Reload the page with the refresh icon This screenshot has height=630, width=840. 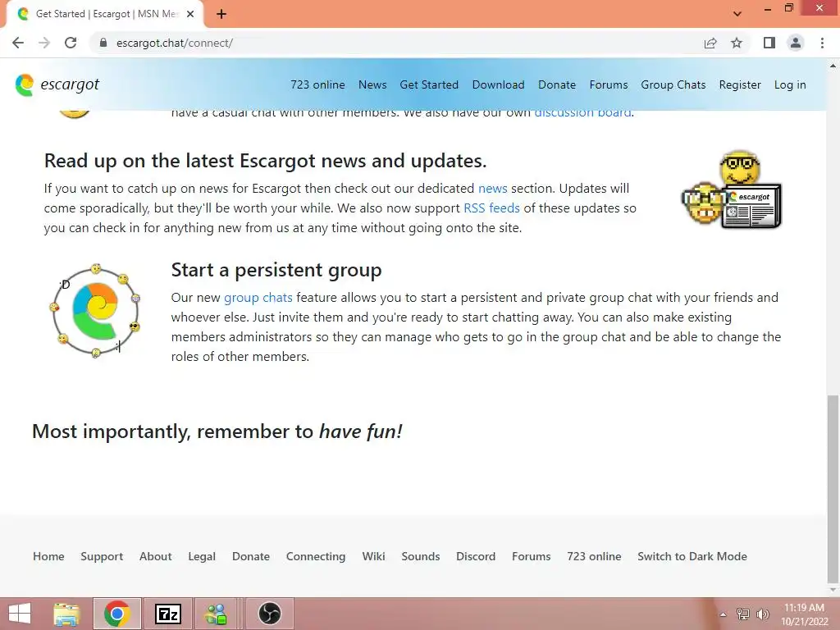(71, 43)
